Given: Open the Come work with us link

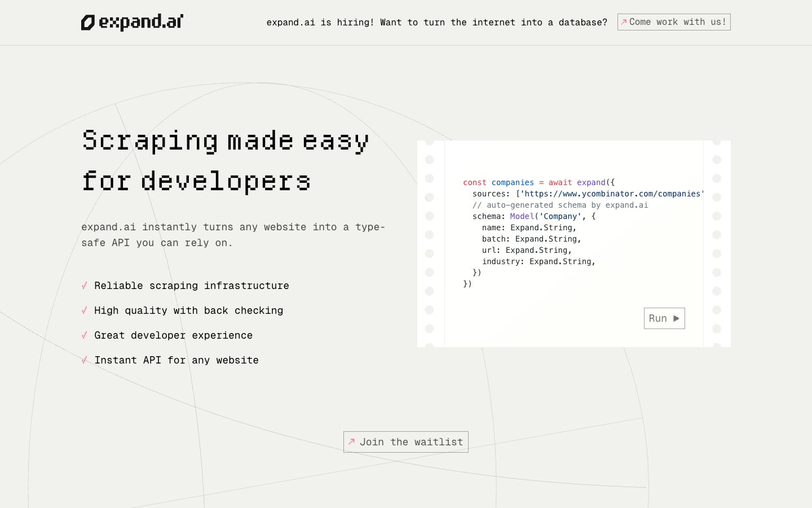Looking at the screenshot, I should pos(674,22).
